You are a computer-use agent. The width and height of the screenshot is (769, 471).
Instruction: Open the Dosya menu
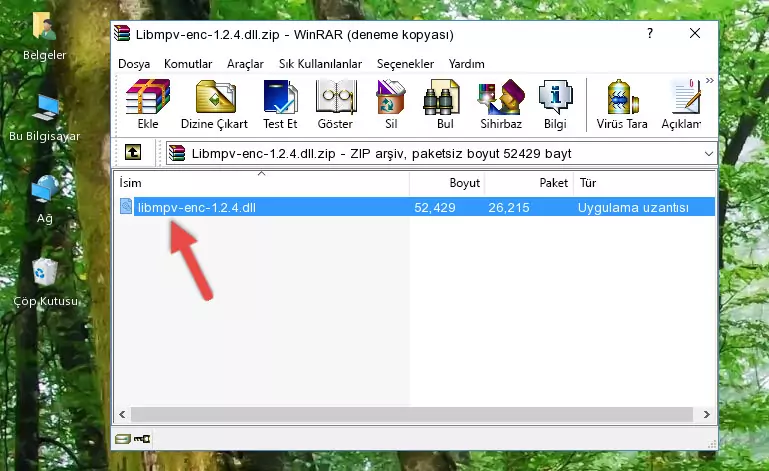134,64
